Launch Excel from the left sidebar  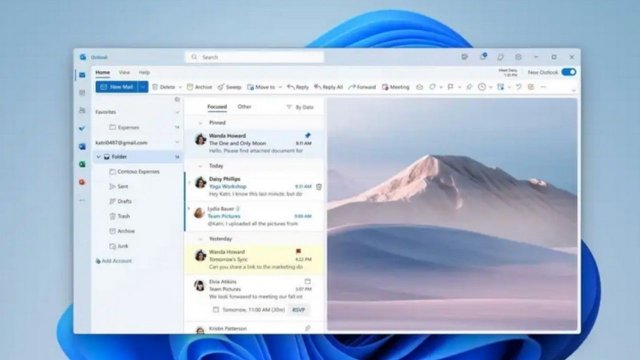(82, 164)
